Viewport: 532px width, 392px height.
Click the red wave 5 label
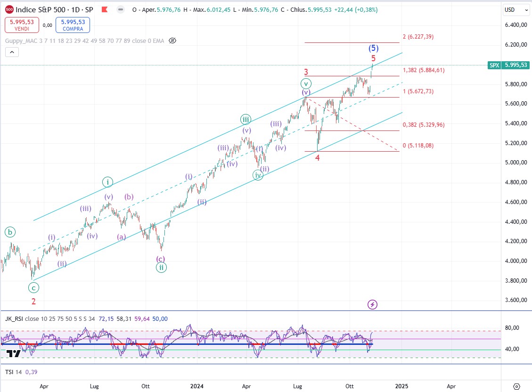click(x=373, y=58)
